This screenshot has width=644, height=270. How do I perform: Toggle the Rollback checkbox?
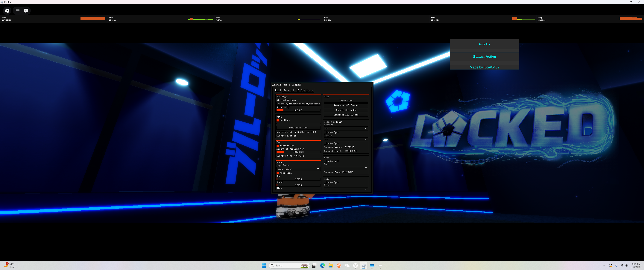pyautogui.click(x=277, y=120)
